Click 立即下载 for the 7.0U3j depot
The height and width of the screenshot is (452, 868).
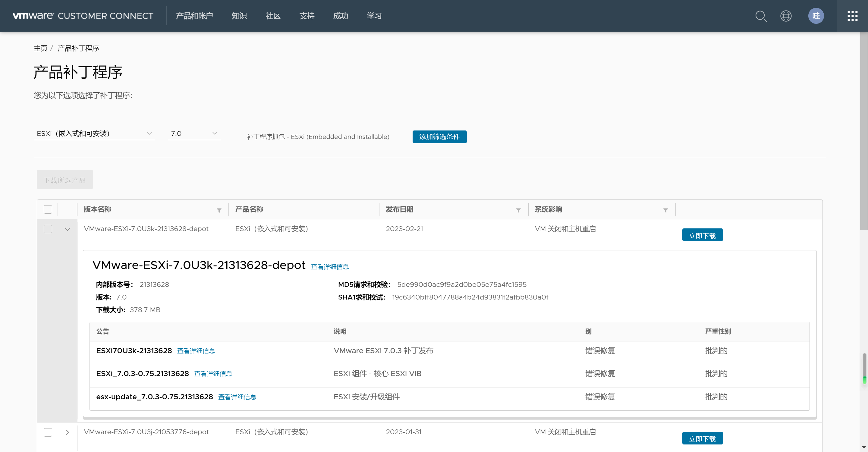[x=702, y=438]
